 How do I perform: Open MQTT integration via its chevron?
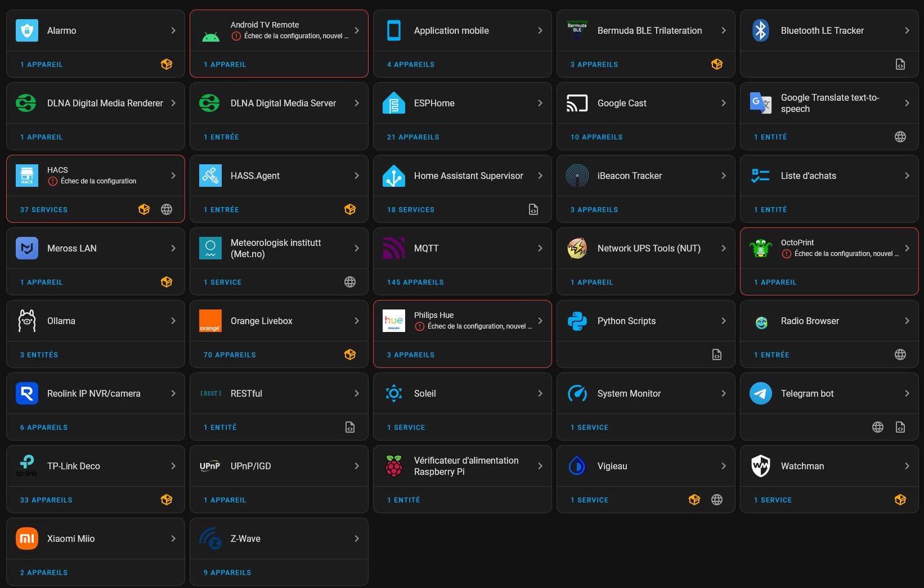pos(540,248)
